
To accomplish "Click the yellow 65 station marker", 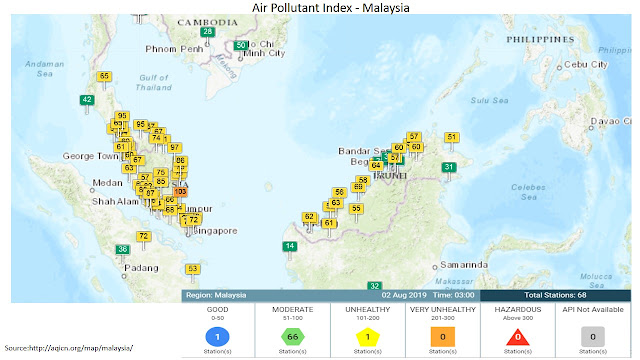I will pos(104,76).
